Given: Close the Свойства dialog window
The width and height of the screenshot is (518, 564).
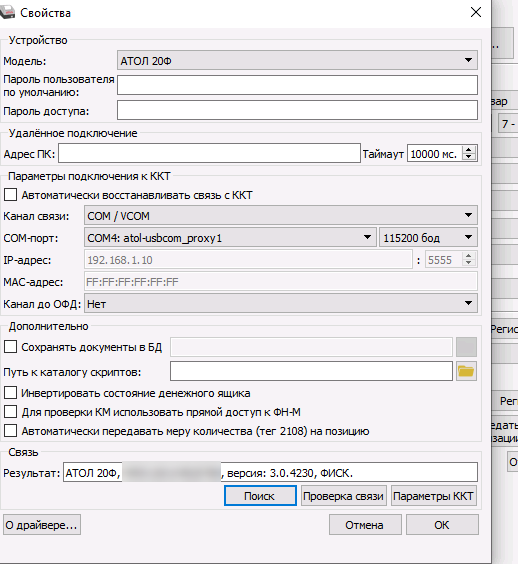Looking at the screenshot, I should pyautogui.click(x=476, y=13).
